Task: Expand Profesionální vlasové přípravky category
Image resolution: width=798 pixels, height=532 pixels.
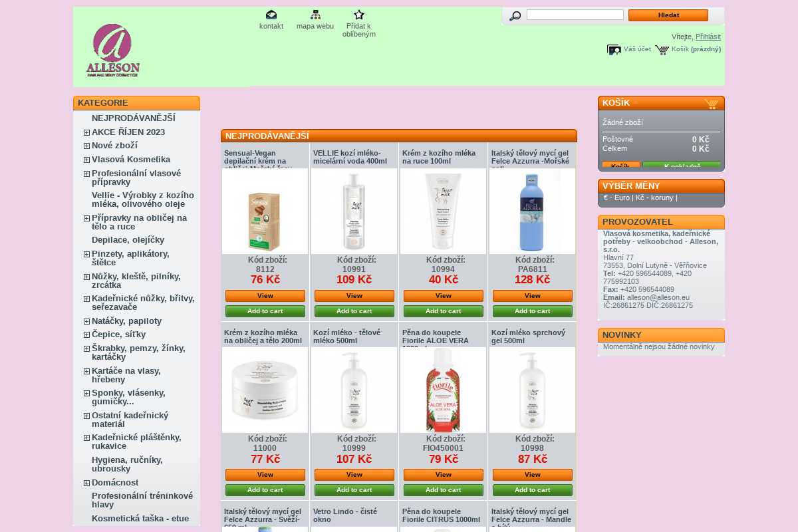Action: coord(86,174)
